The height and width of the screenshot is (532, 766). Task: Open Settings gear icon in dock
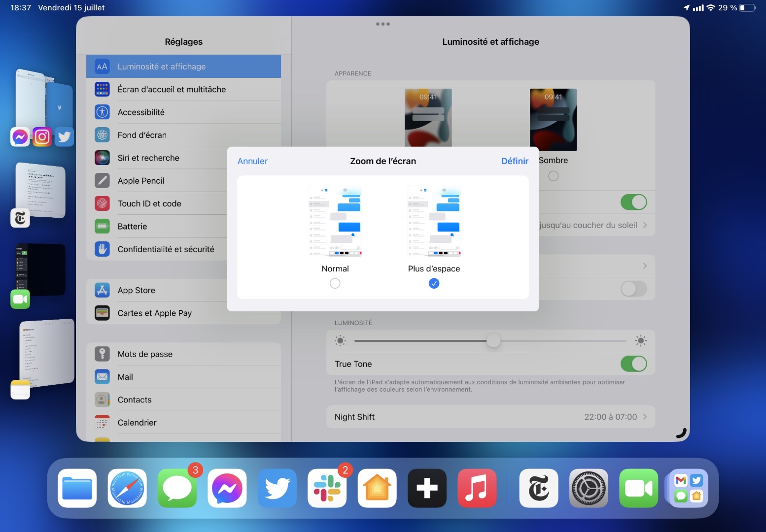589,488
